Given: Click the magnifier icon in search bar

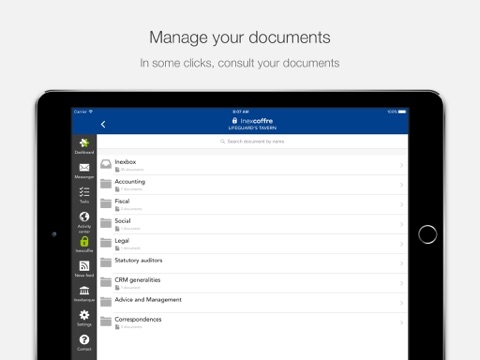Looking at the screenshot, I should [223, 142].
